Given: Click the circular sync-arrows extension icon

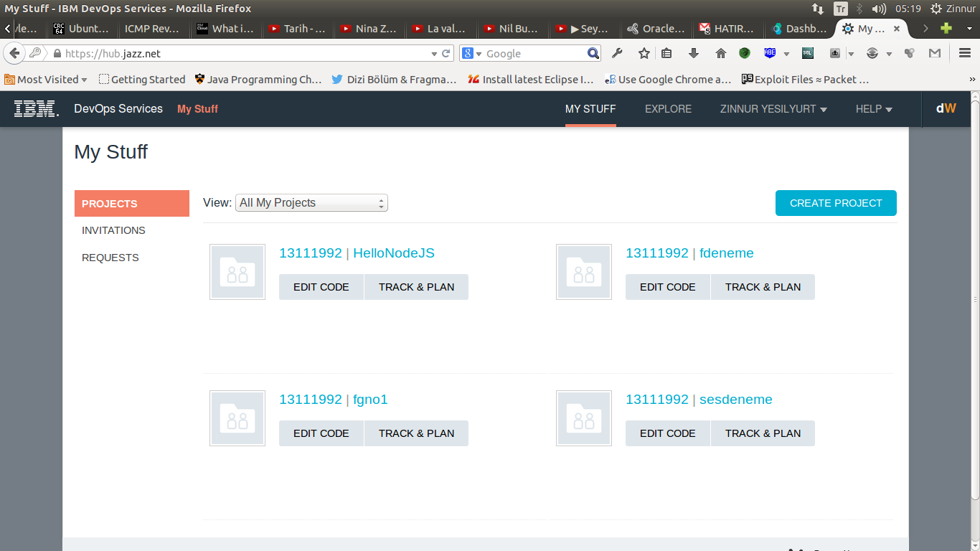Looking at the screenshot, I should pos(872,53).
